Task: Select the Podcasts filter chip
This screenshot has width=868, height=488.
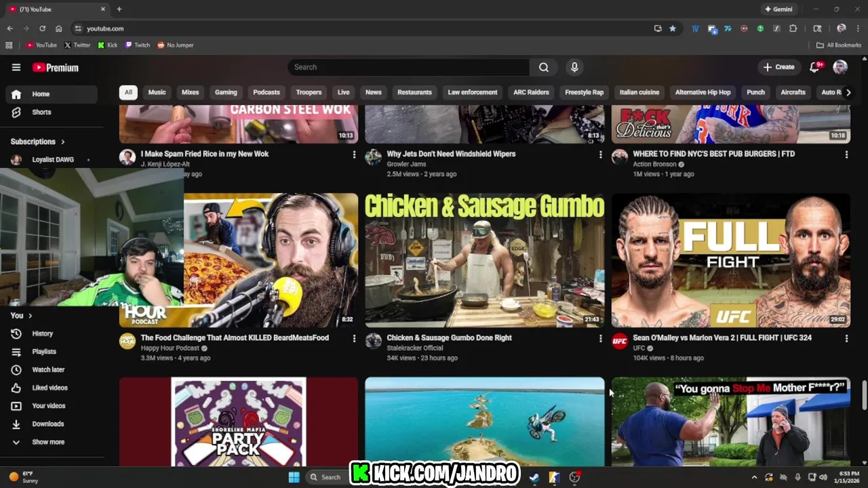Action: [267, 93]
